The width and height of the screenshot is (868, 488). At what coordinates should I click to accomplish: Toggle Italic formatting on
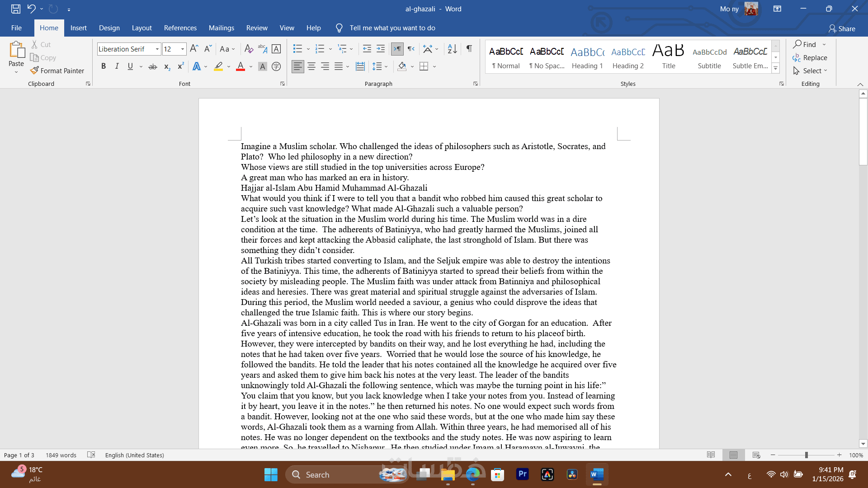pyautogui.click(x=117, y=66)
